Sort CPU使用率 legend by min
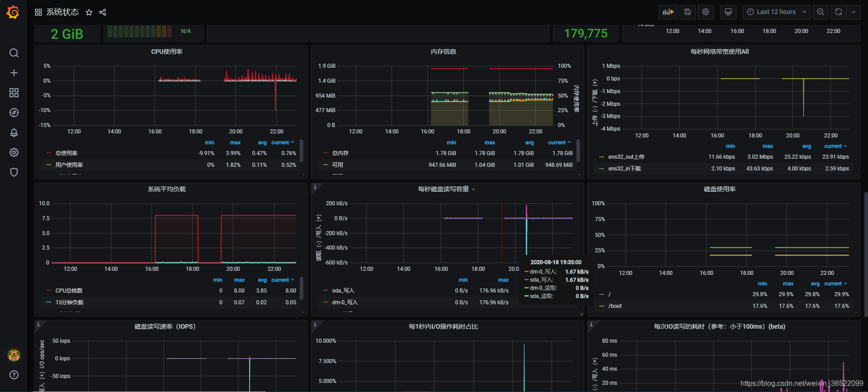 [209, 142]
